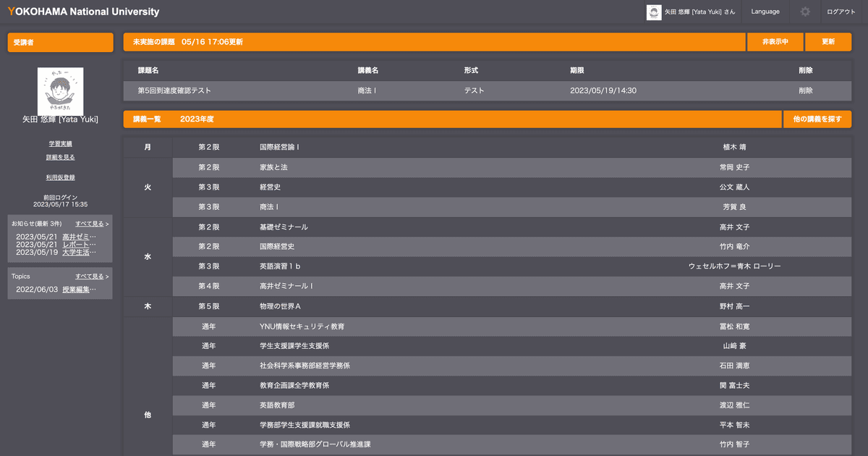Click the ログアウト logout button

[x=841, y=12]
